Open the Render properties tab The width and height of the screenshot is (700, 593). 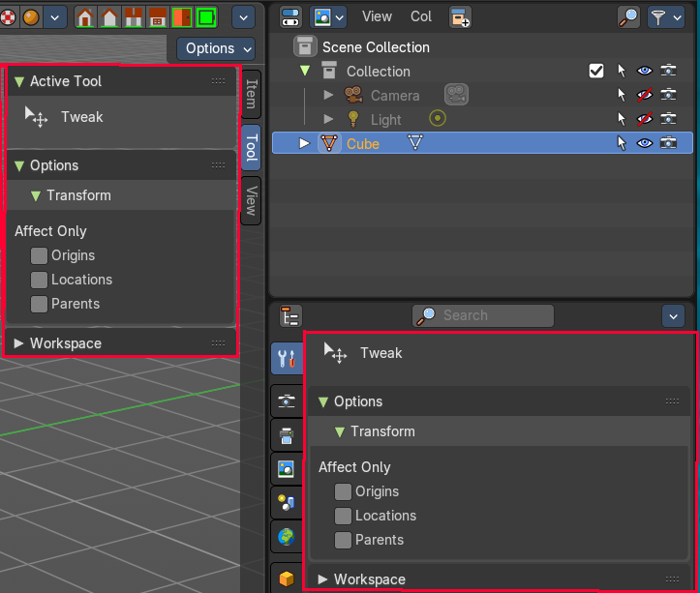tap(287, 400)
